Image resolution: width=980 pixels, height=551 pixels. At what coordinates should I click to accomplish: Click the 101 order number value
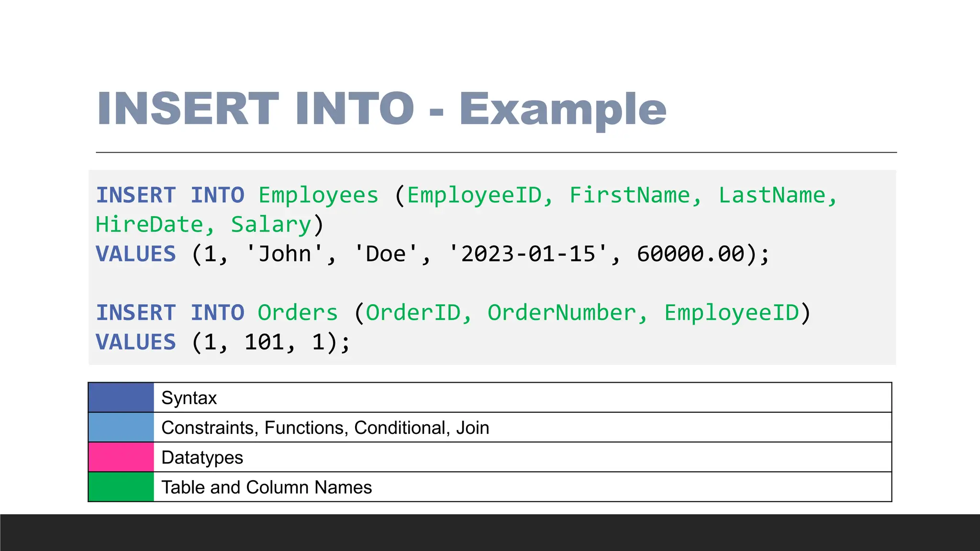(x=265, y=342)
